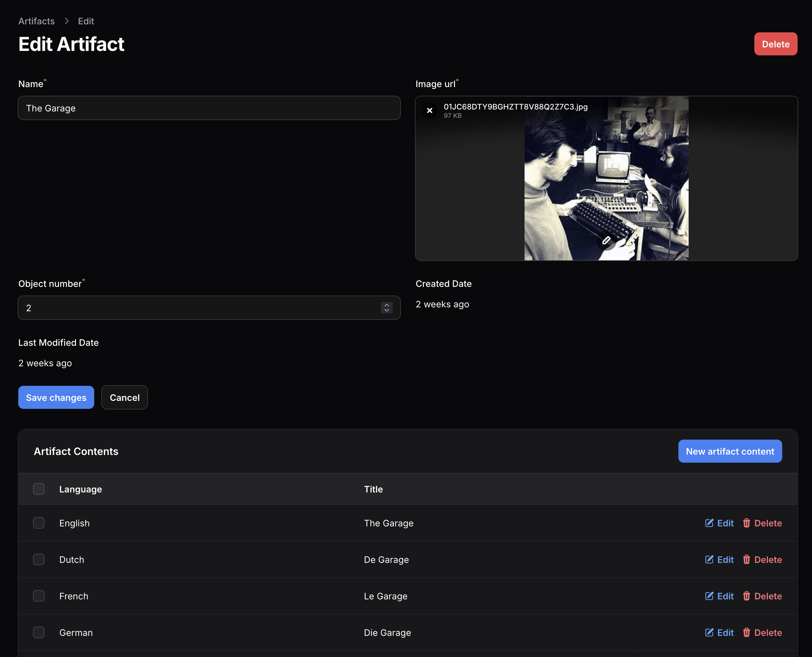Focus the Name input field
Image resolution: width=812 pixels, height=657 pixels.
[209, 108]
